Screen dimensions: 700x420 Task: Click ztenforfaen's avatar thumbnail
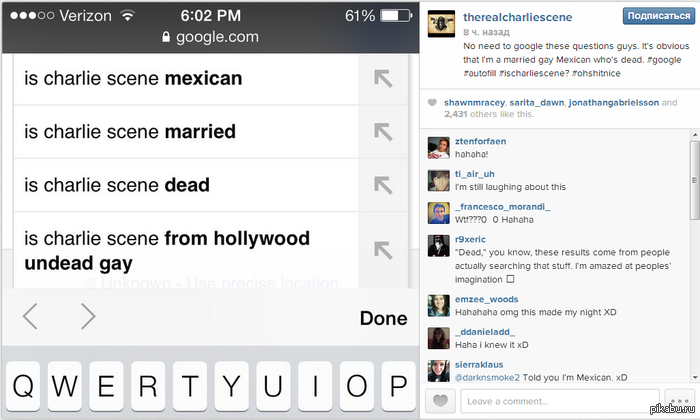tap(439, 148)
